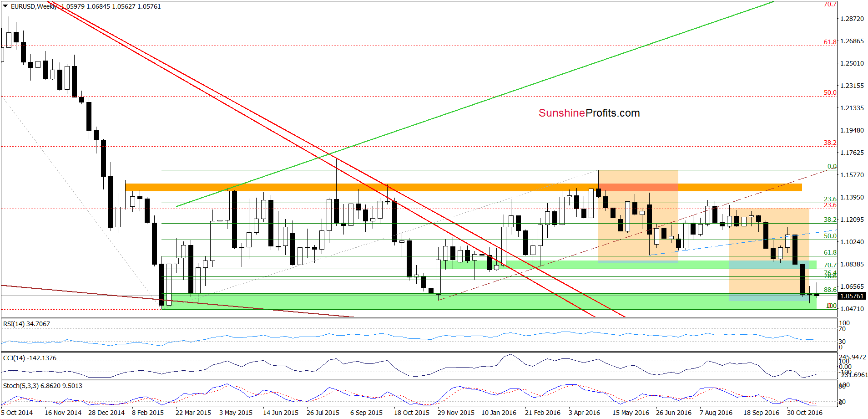This screenshot has width=868, height=419.
Task: Click the green 0.0 Fibonacci level label
Action: point(832,166)
